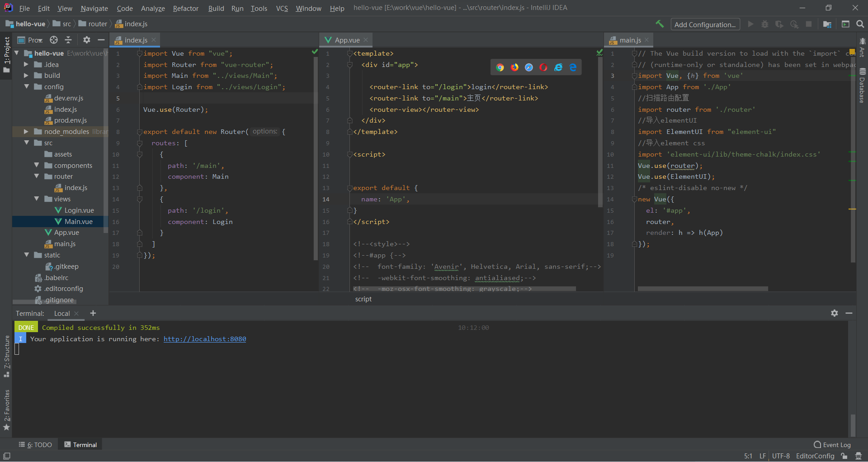Open Search Everywhere magnifier icon

pos(860,24)
